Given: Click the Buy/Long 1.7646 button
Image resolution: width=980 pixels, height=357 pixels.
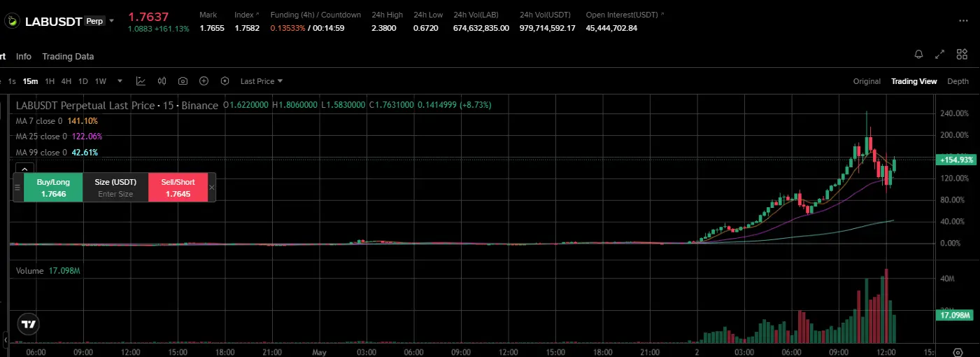Looking at the screenshot, I should [x=53, y=188].
